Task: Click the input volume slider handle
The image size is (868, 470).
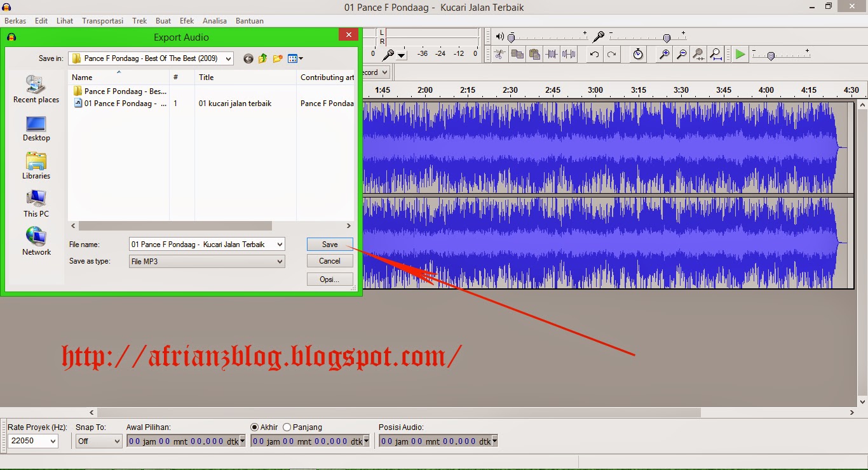Action: coord(667,38)
